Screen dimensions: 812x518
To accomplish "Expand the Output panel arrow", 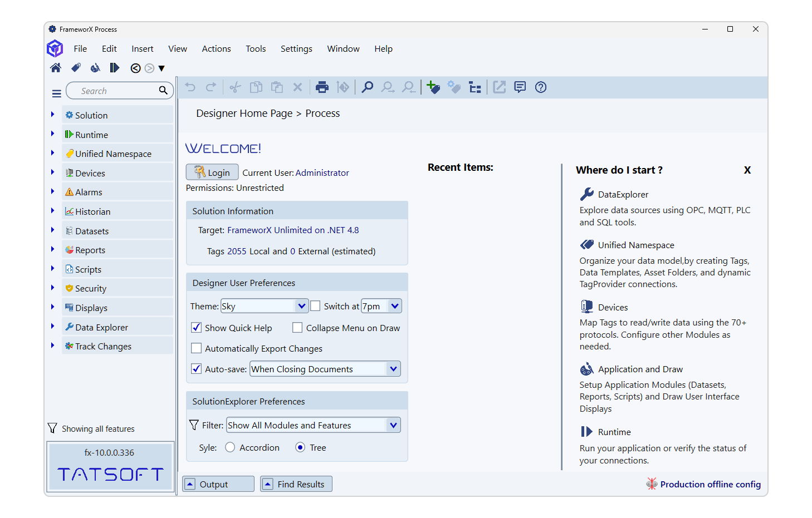I will tap(190, 484).
